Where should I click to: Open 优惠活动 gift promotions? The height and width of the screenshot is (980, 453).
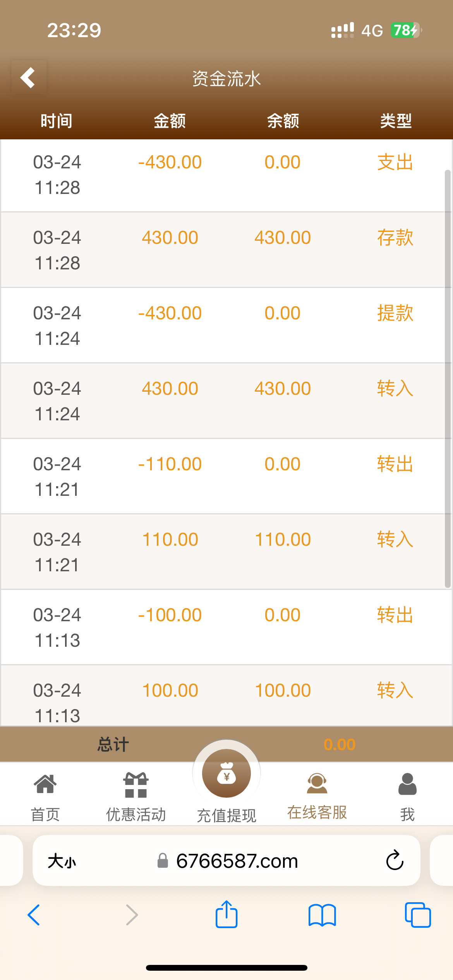[136, 797]
